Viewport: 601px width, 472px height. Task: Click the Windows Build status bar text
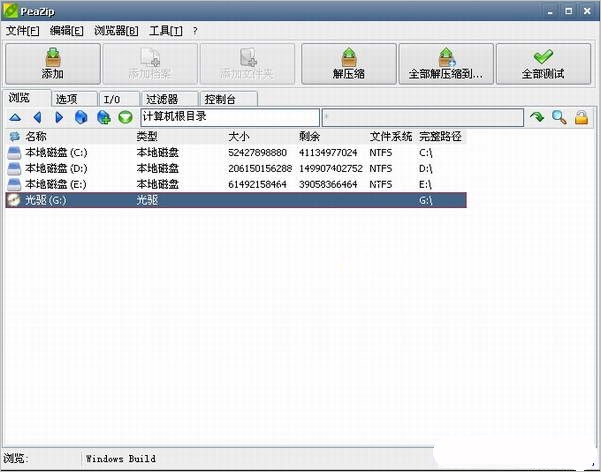pos(121,459)
